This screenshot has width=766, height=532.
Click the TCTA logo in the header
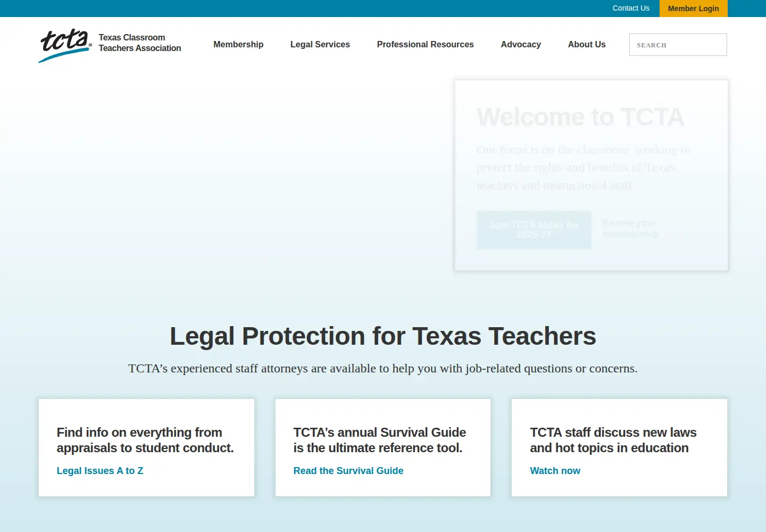click(x=65, y=46)
